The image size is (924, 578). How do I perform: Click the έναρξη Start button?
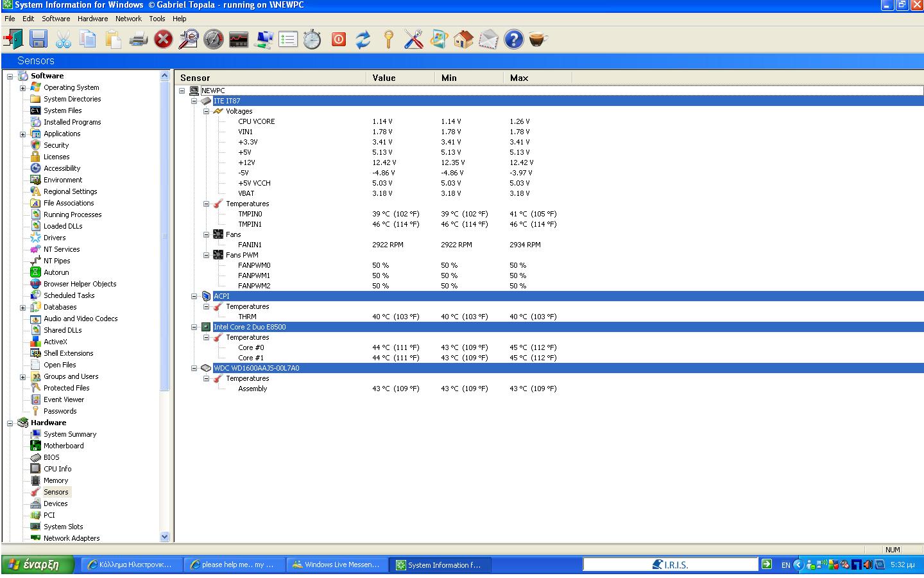(38, 565)
